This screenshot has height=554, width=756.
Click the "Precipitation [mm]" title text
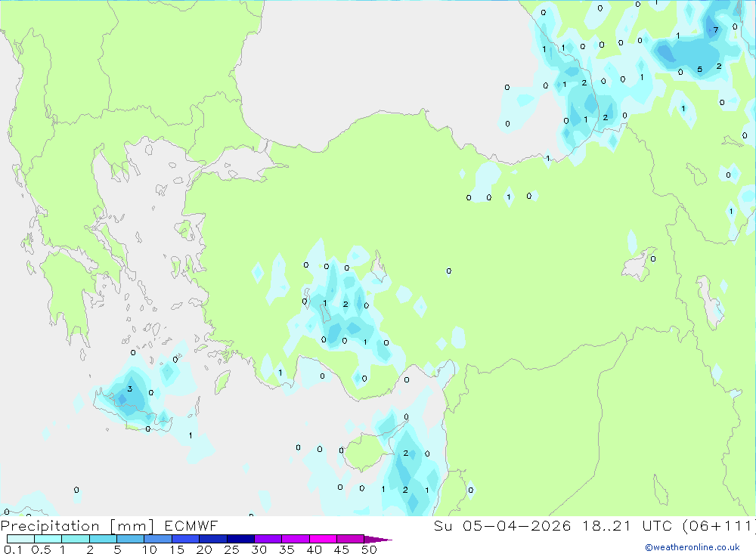point(77,526)
